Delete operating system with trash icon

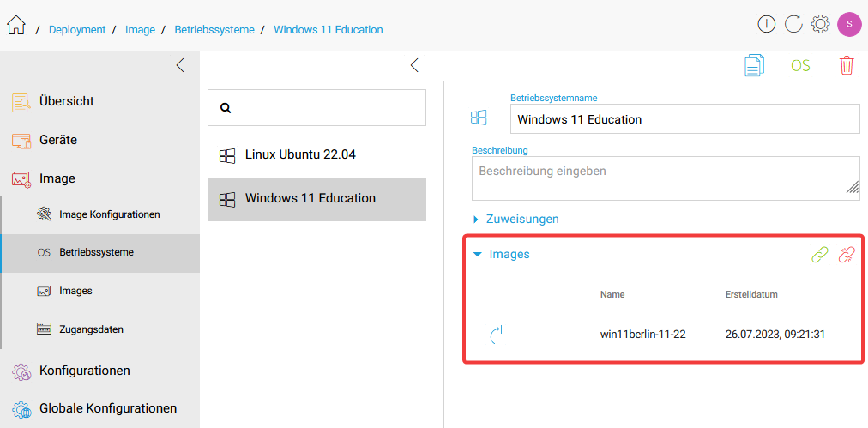pos(847,65)
